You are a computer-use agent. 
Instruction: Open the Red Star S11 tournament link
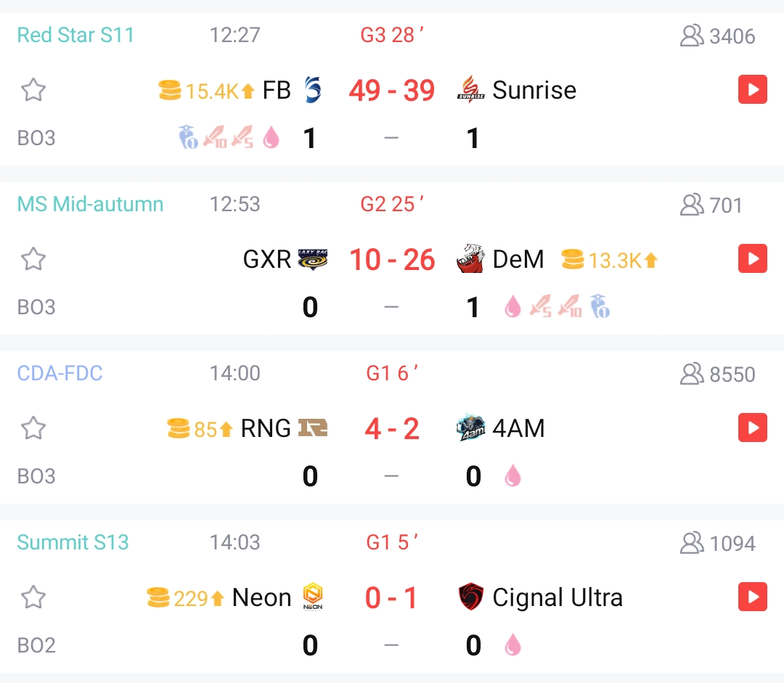pos(75,35)
